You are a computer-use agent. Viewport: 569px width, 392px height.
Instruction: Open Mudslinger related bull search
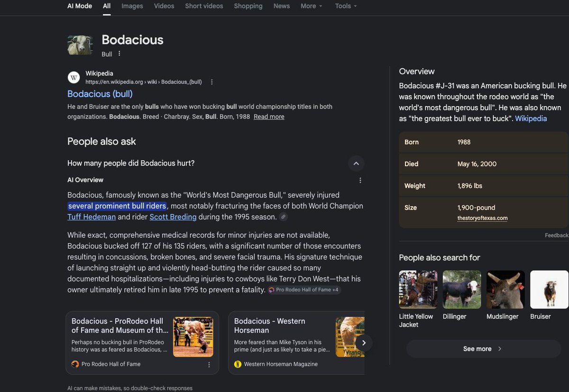505,295
